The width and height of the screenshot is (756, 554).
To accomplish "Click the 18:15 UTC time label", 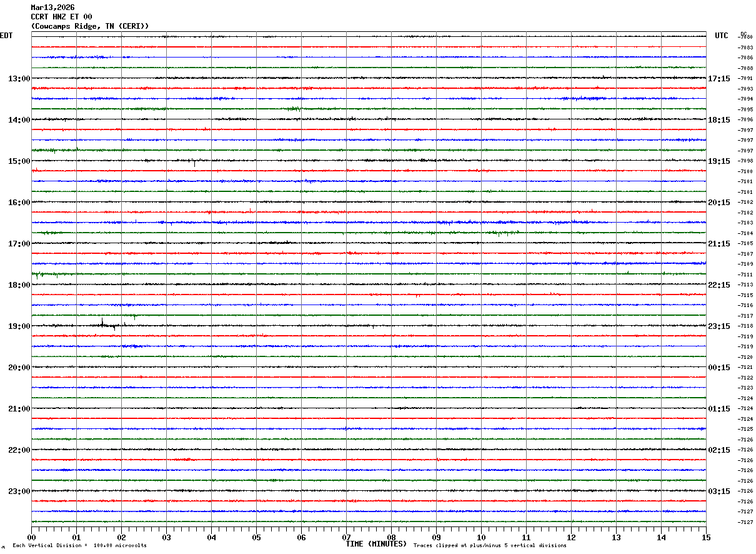I will tap(719, 120).
